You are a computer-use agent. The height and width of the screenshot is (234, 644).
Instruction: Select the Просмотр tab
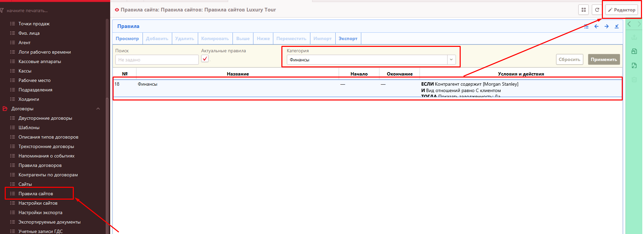click(127, 38)
